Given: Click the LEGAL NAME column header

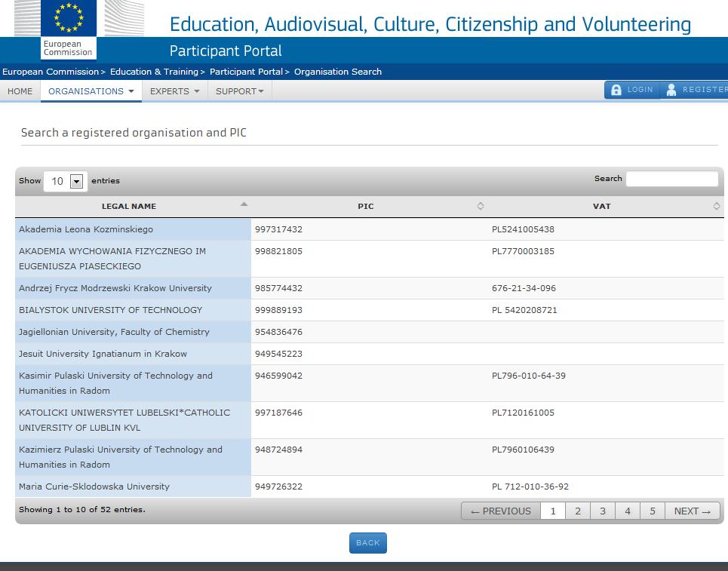Looking at the screenshot, I should click(133, 206).
